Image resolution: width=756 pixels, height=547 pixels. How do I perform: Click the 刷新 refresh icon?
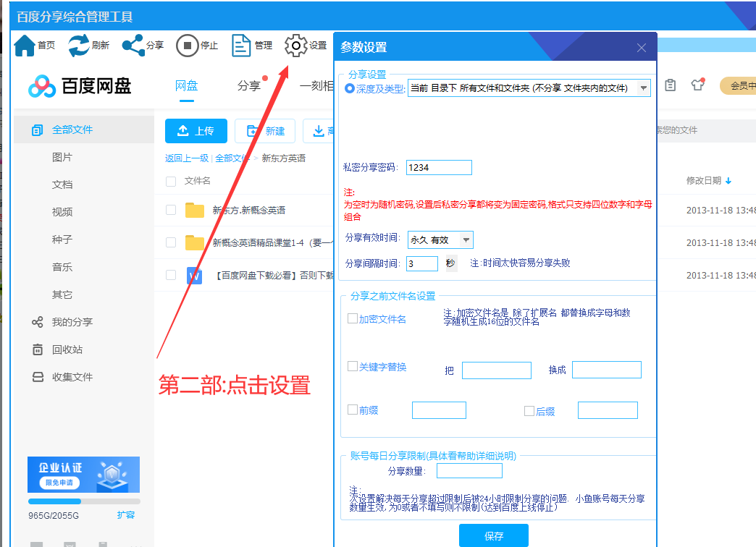click(79, 45)
